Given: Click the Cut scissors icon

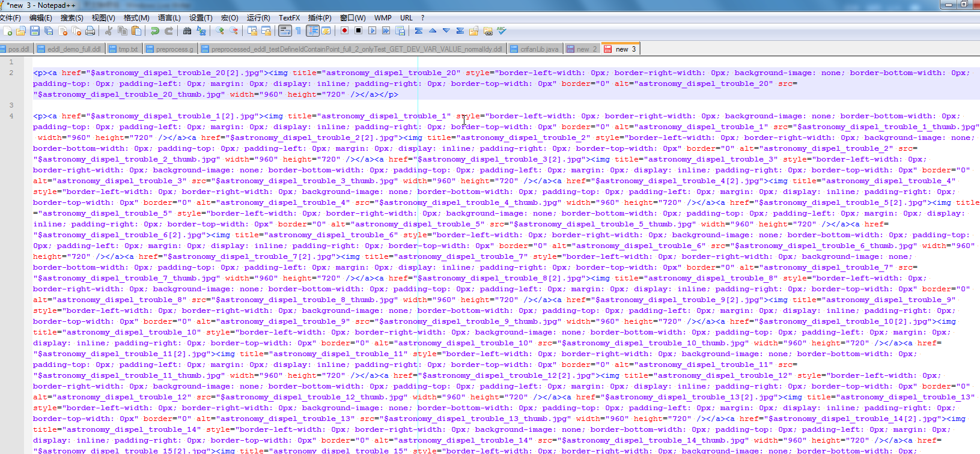Looking at the screenshot, I should tap(109, 31).
